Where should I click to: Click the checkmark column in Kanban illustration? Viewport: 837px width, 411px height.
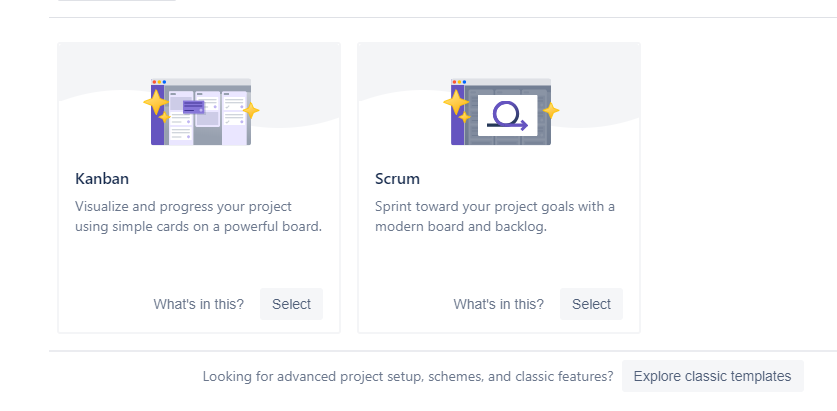(x=234, y=118)
